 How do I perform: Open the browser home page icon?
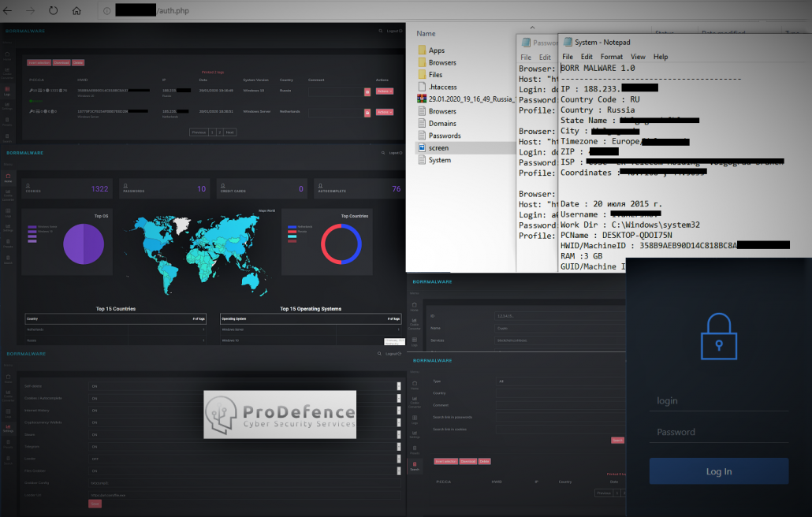click(x=76, y=10)
